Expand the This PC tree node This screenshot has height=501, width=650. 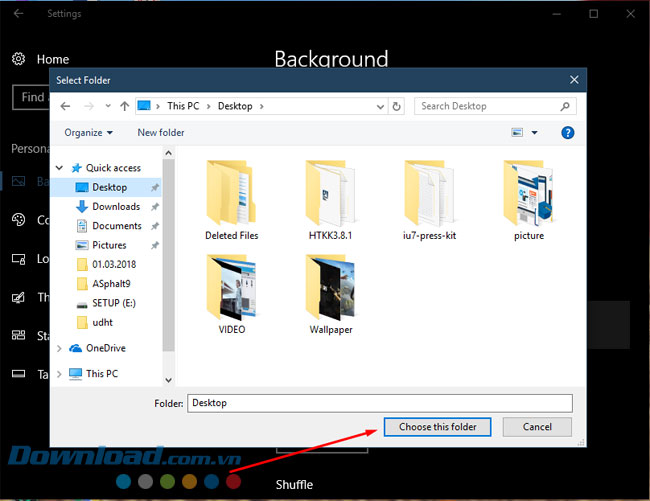click(x=59, y=374)
